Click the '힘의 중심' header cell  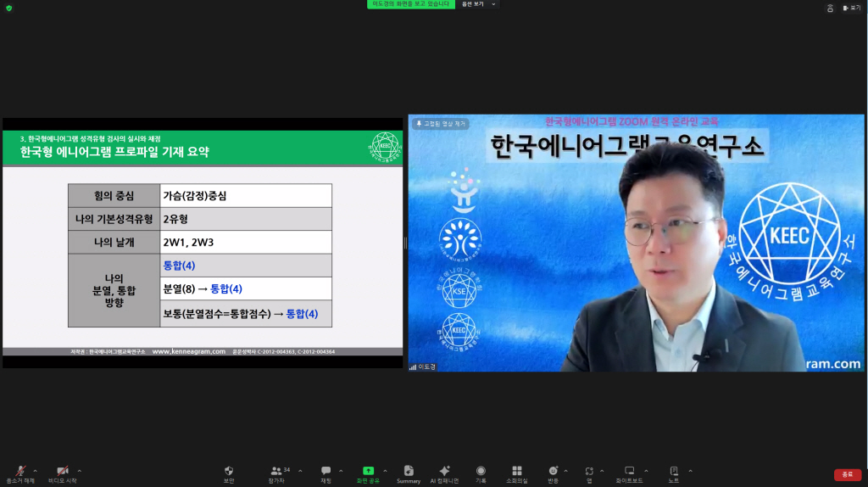click(x=114, y=196)
